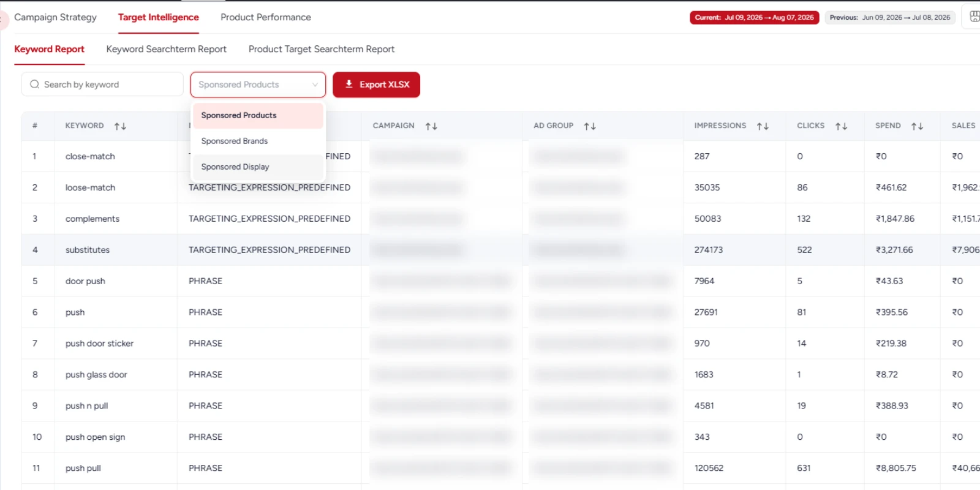Click spend value ₹8,805.75
Viewport: 980px width, 490px height.
pos(895,469)
